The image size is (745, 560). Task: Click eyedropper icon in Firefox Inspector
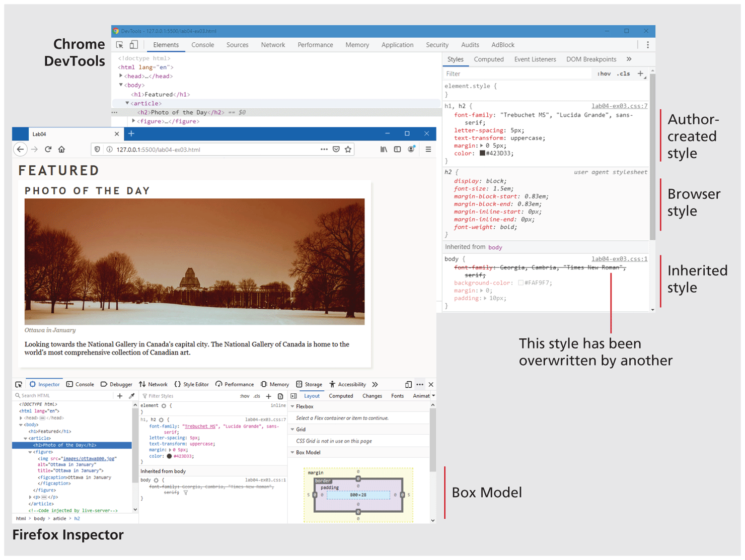click(x=132, y=396)
